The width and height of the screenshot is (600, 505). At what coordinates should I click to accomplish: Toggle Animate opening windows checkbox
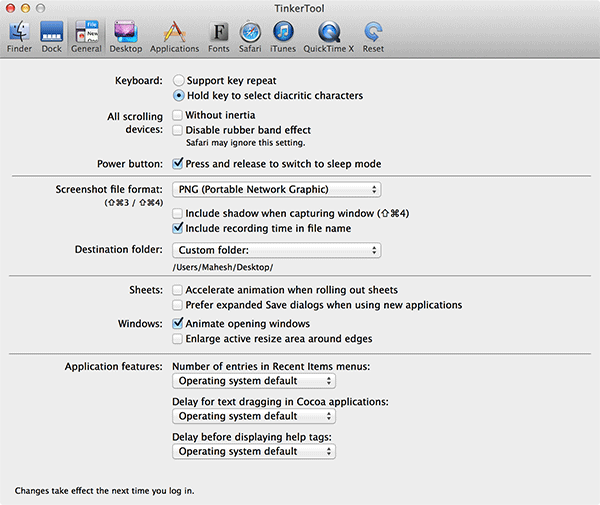[x=178, y=324]
